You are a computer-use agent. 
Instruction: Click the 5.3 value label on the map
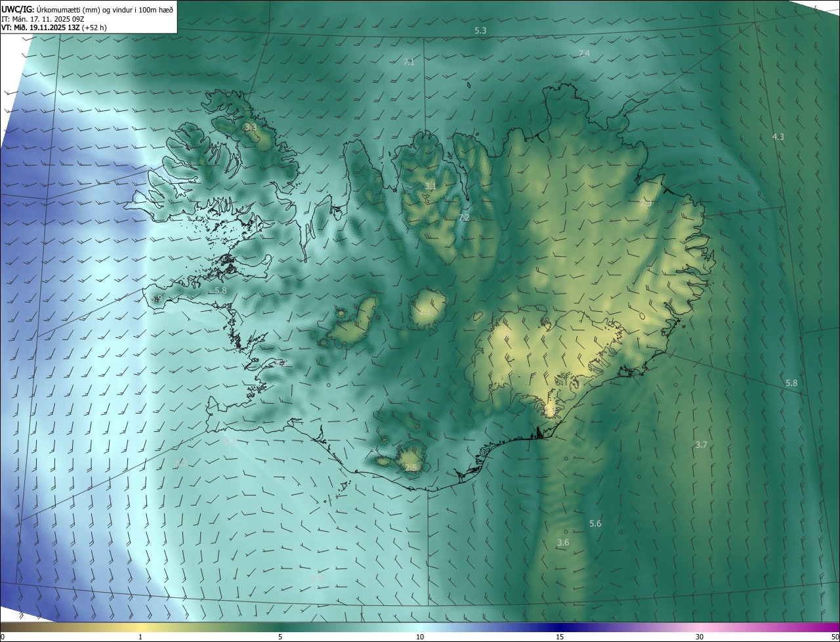480,31
